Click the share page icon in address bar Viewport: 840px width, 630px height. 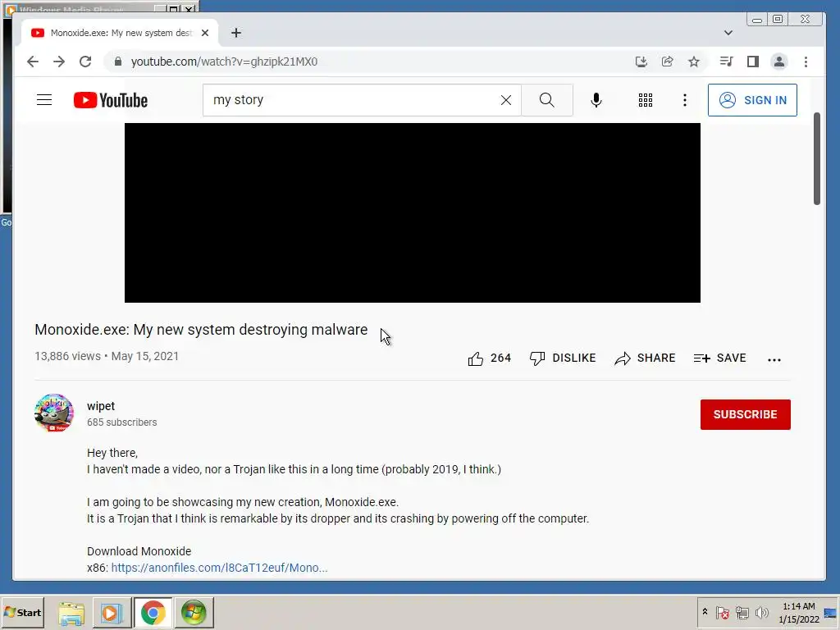668,62
